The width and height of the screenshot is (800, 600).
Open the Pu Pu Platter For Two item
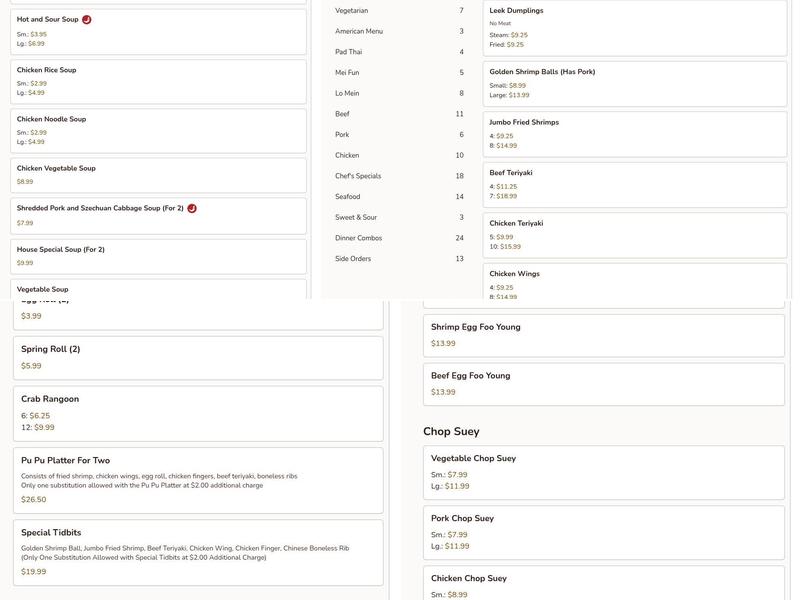pyautogui.click(x=197, y=480)
